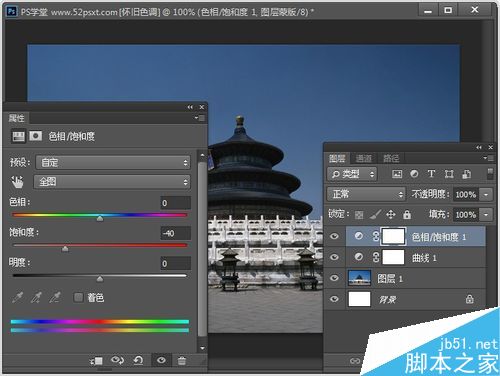Click the Opacity 100% field

(x=466, y=194)
